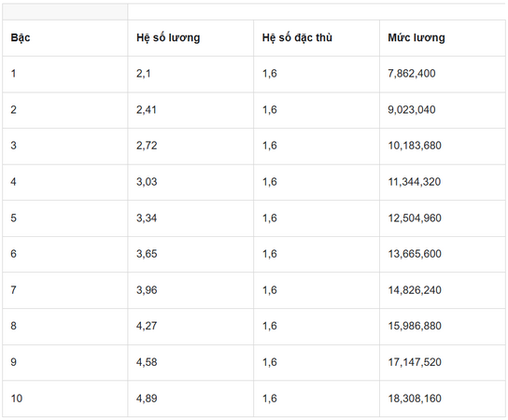Select the cell showing 15,986,880

click(443, 327)
